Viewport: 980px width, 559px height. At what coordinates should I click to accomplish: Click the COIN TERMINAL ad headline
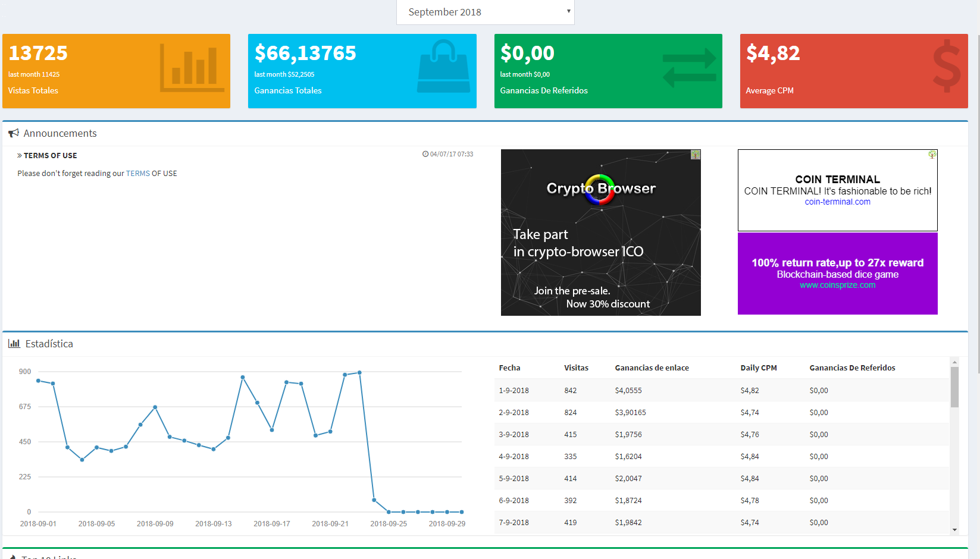point(838,180)
